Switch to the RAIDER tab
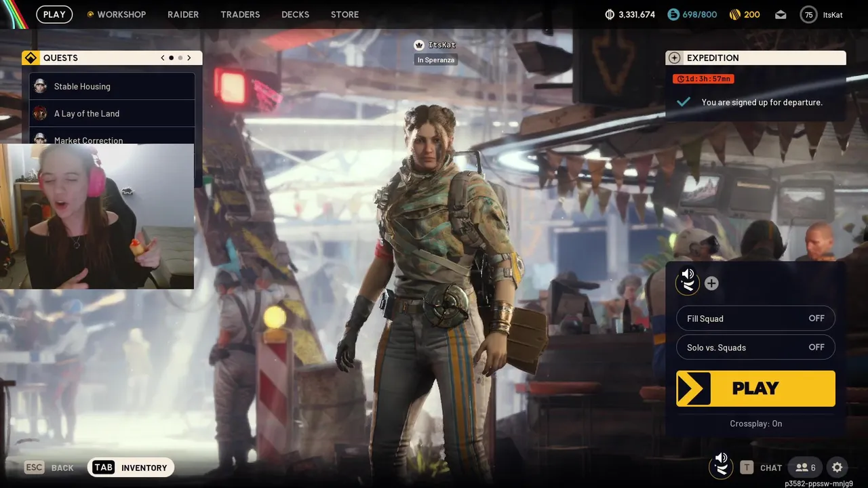Screen dimensions: 868x488 [183, 14]
